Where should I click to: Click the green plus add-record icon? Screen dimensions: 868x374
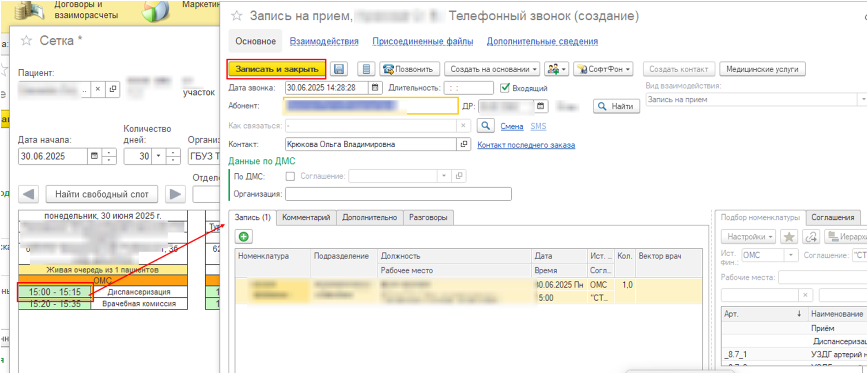(243, 237)
